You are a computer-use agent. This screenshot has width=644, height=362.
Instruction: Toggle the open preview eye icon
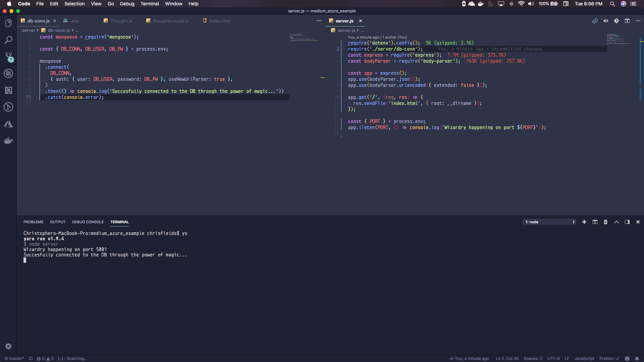click(x=606, y=20)
